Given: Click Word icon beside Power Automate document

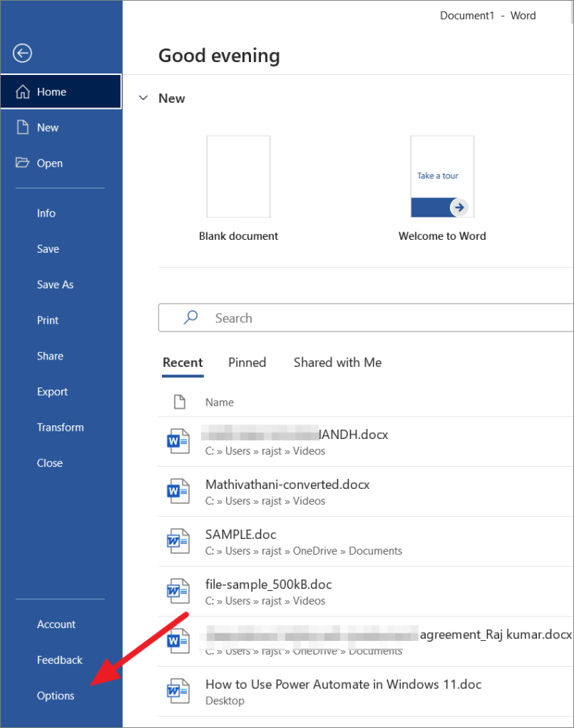Looking at the screenshot, I should point(178,692).
